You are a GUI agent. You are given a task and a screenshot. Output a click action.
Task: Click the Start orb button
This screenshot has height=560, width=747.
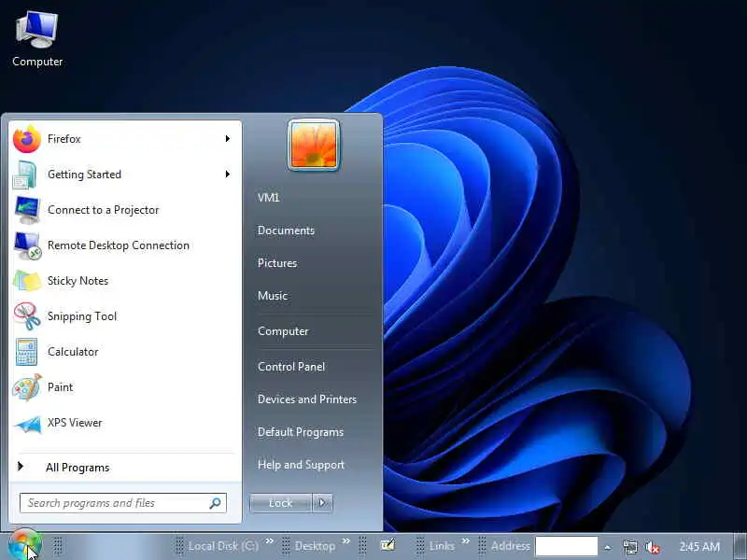pyautogui.click(x=25, y=546)
